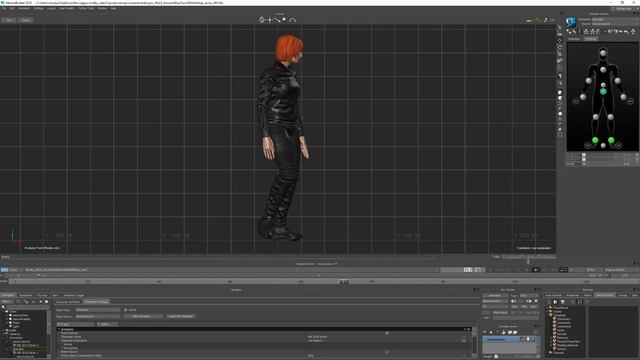Select the head effector on character figure
Viewport: 640px width, 360px height.
click(x=603, y=52)
